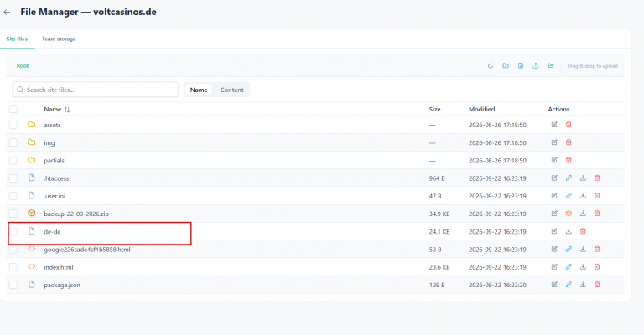Click the de-de file name

coord(52,232)
